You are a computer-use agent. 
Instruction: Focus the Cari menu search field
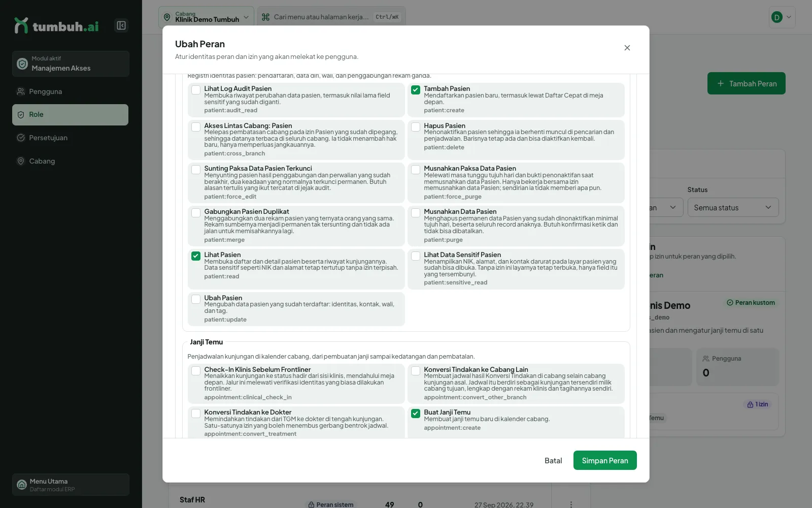pos(331,17)
